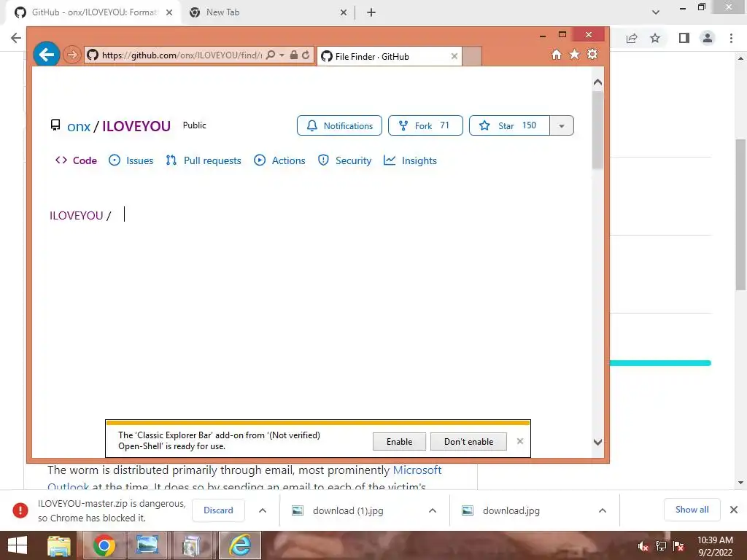Image resolution: width=747 pixels, height=560 pixels.
Task: Expand options for download (1).jpg
Action: (432, 510)
